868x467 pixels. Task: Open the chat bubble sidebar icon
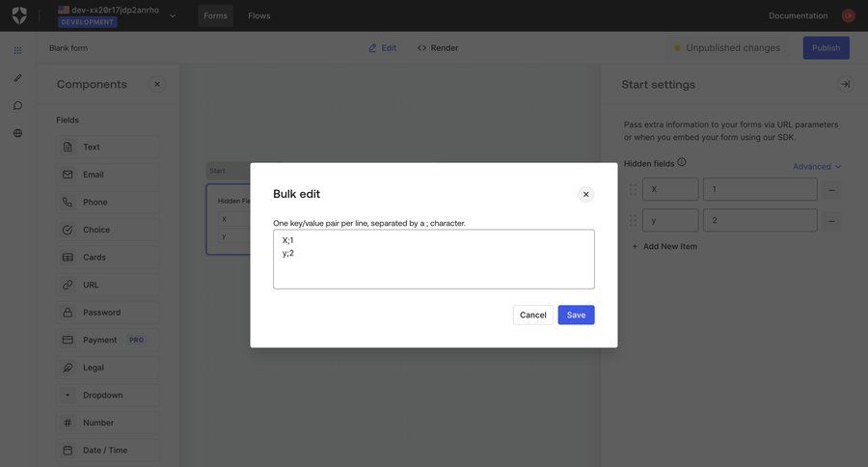(x=17, y=105)
